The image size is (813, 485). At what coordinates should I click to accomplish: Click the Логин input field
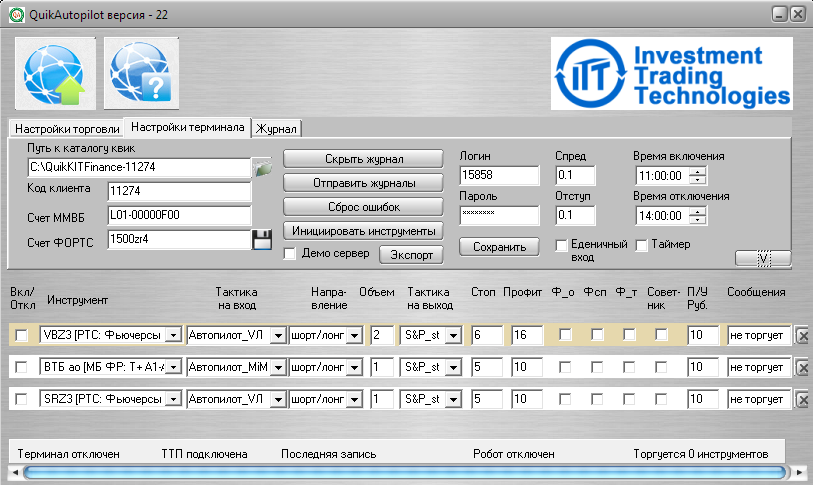pyautogui.click(x=499, y=175)
